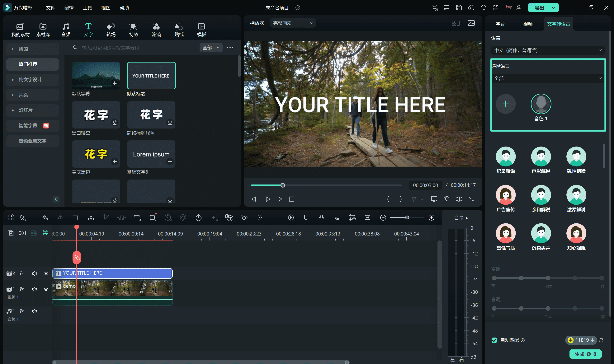Click the undo arrow in timeline toolbar

[45, 217]
